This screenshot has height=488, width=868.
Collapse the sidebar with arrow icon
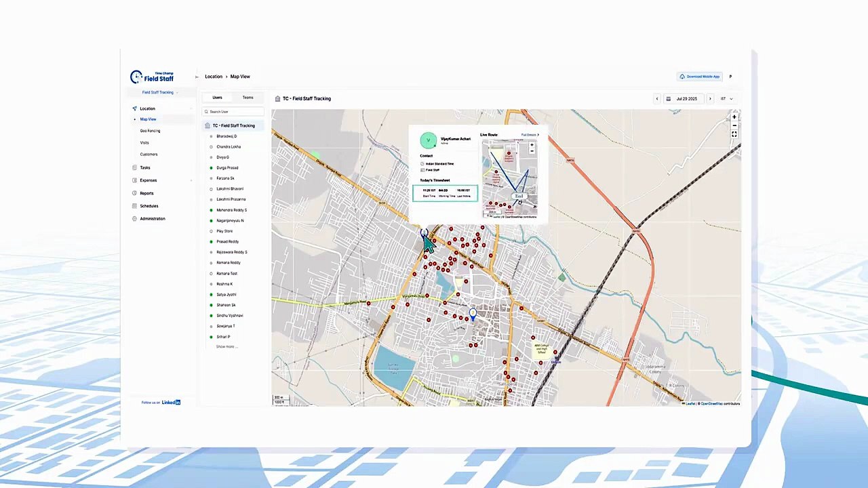coord(197,77)
